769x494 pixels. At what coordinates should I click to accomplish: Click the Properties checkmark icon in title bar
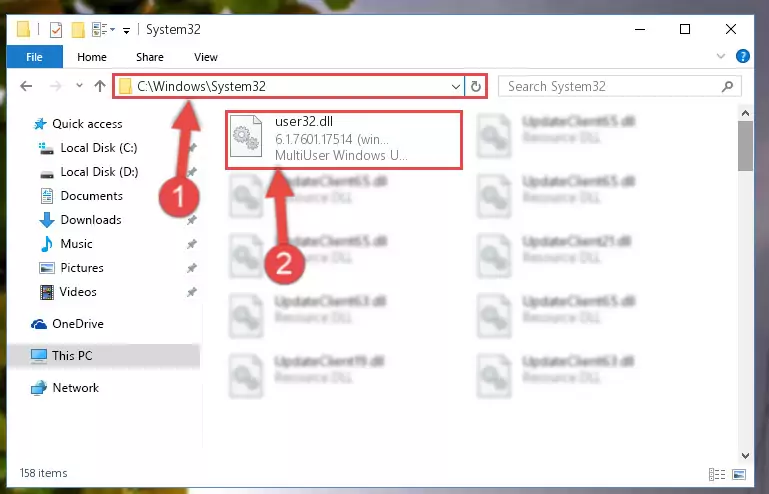point(56,30)
